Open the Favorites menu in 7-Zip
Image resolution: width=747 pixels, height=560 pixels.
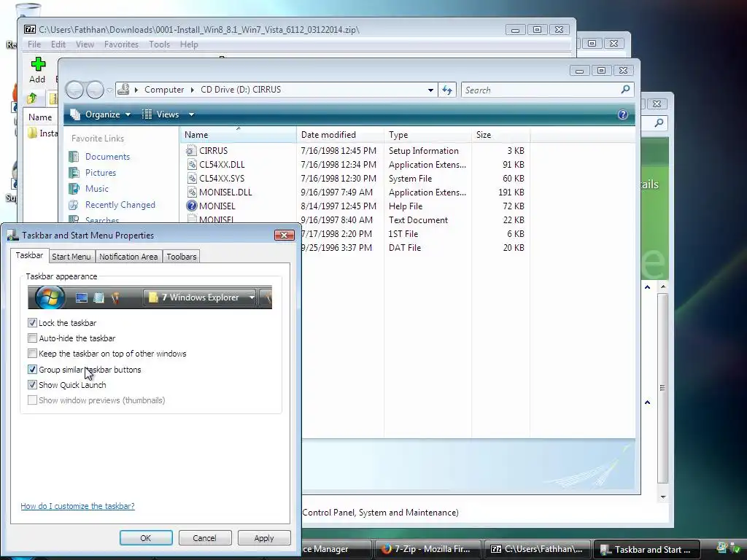pos(121,44)
